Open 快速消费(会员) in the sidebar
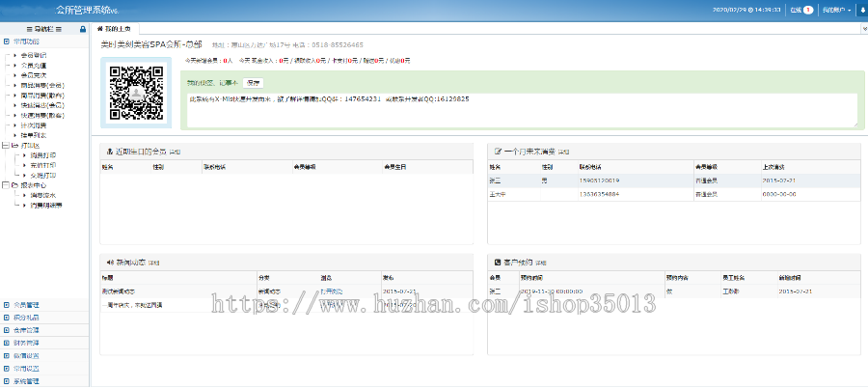 point(42,105)
